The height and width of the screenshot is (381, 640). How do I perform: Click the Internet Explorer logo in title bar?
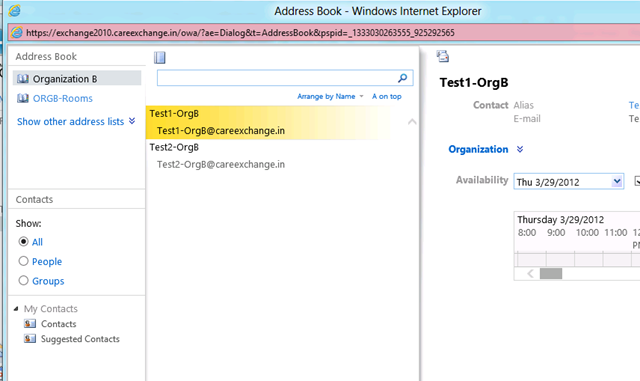(x=14, y=11)
